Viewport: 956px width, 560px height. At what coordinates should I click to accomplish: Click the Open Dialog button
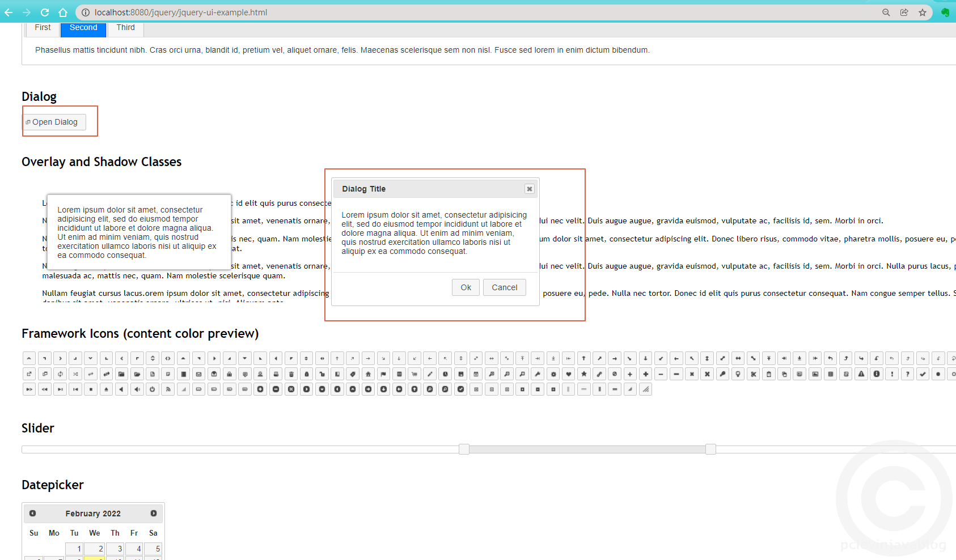[x=54, y=122]
